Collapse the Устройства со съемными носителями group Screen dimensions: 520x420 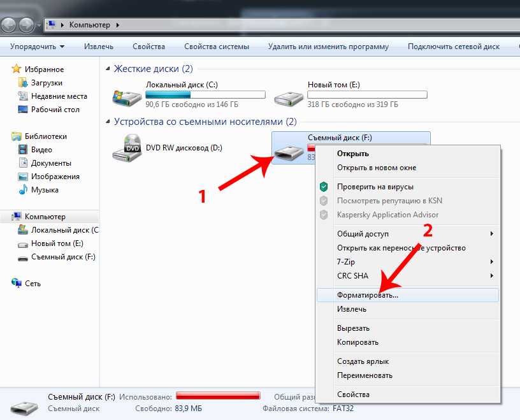108,122
